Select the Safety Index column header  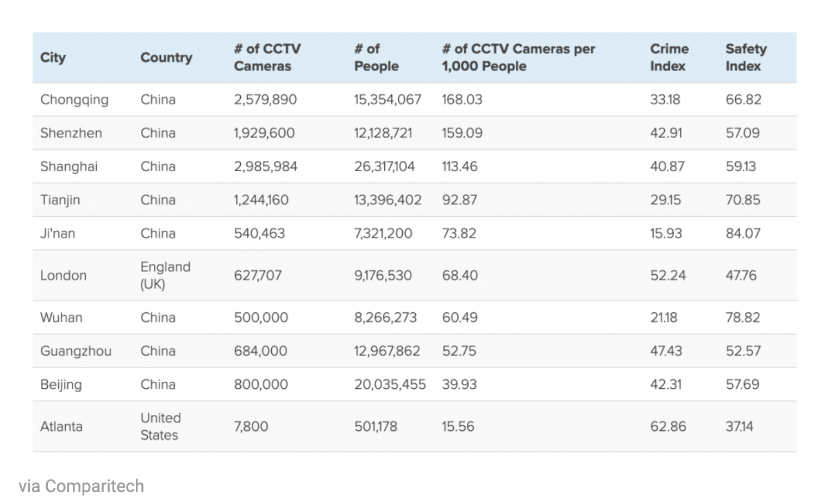coord(746,58)
